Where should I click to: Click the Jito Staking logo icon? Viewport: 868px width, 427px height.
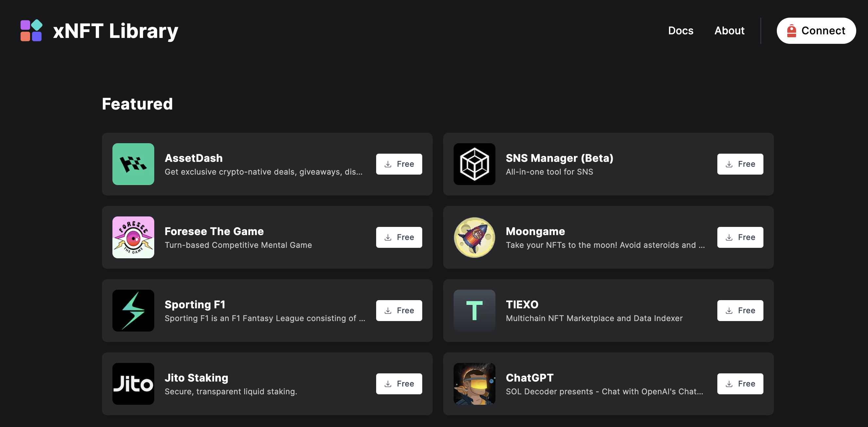point(133,384)
